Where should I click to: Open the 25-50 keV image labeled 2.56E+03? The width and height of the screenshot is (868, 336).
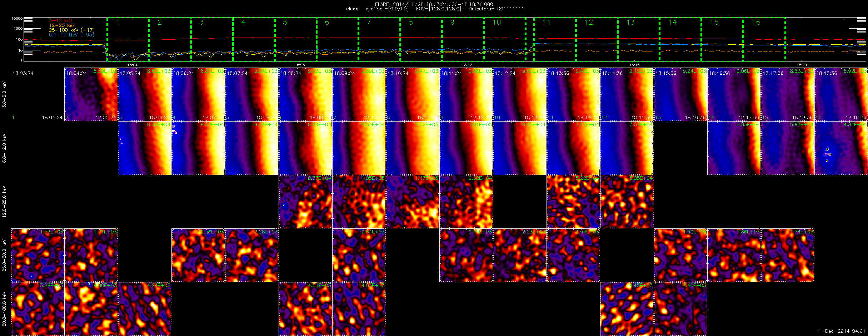click(x=198, y=255)
